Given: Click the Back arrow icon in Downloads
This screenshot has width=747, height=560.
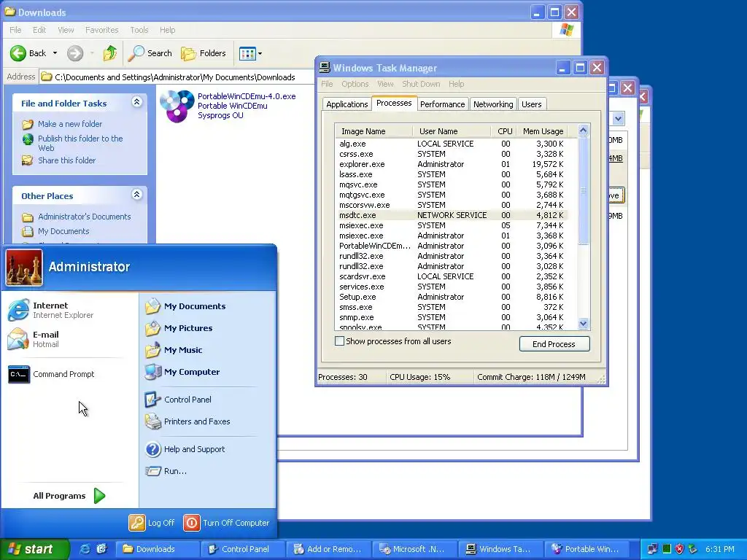Looking at the screenshot, I should point(18,53).
